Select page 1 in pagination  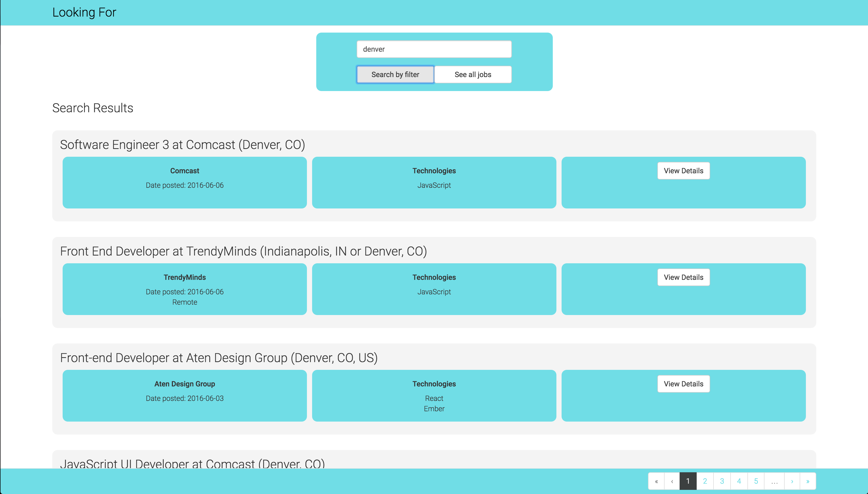(688, 481)
